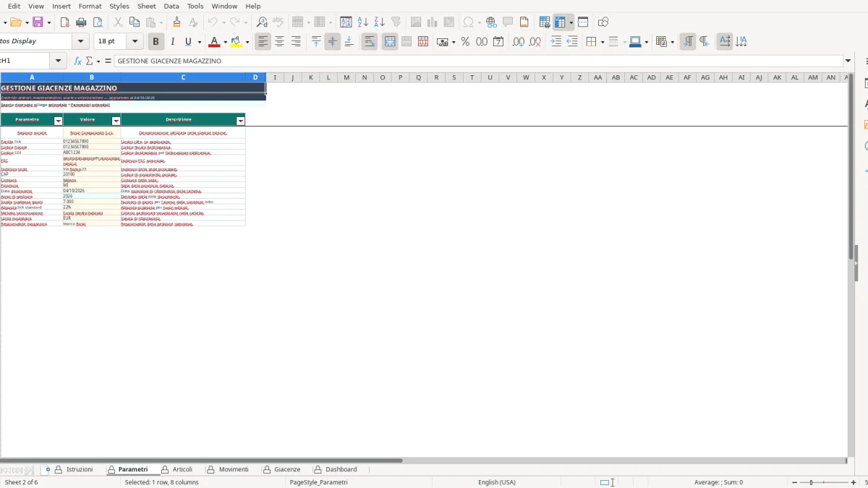Open the Data menu
The width and height of the screenshot is (868, 488).
[x=171, y=6]
